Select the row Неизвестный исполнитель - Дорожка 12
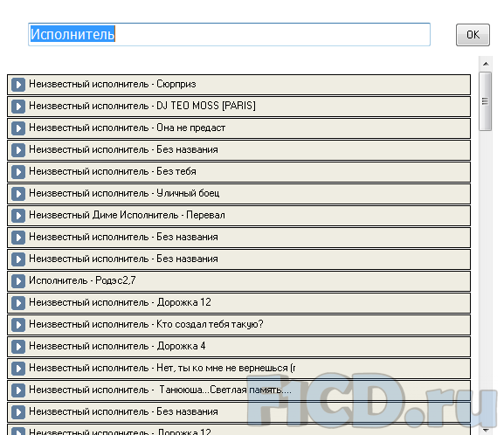 coord(238,303)
